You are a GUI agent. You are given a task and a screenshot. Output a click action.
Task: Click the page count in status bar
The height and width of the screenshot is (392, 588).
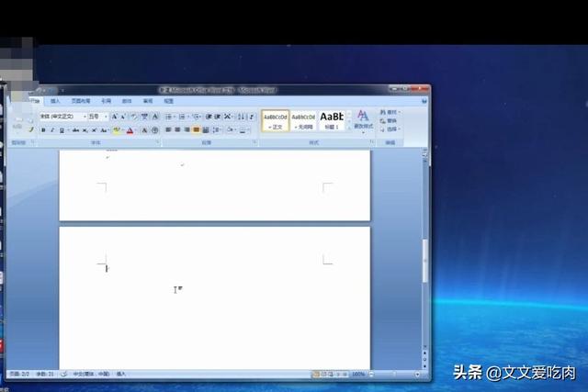(x=19, y=374)
